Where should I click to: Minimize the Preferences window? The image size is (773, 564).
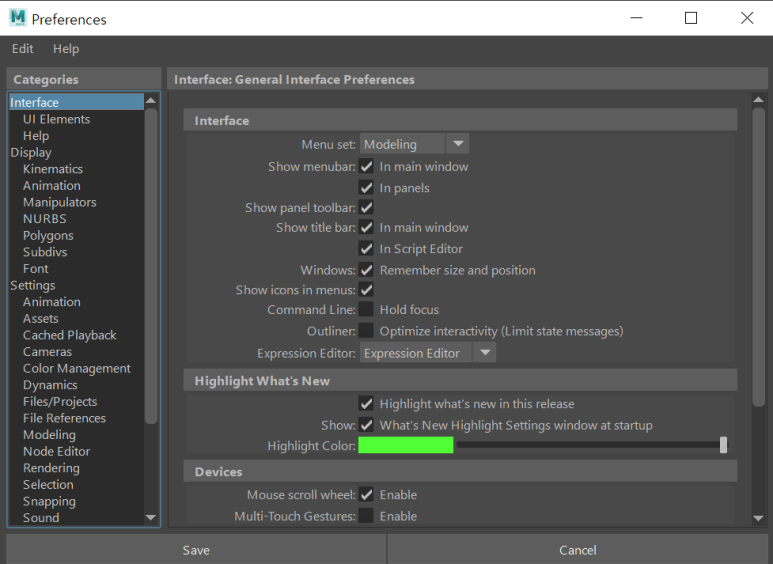636,18
